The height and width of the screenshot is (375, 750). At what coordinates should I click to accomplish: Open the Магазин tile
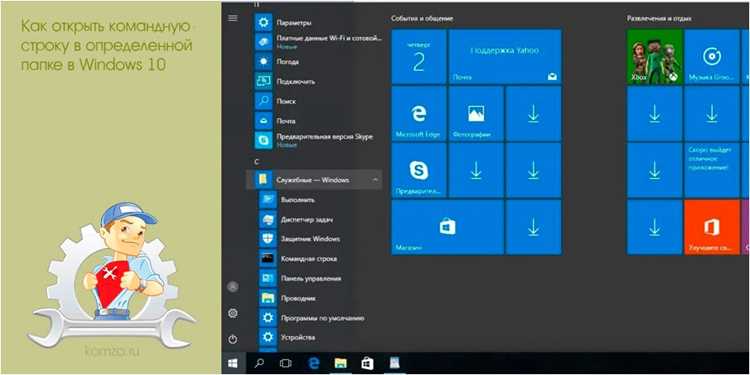pyautogui.click(x=447, y=227)
